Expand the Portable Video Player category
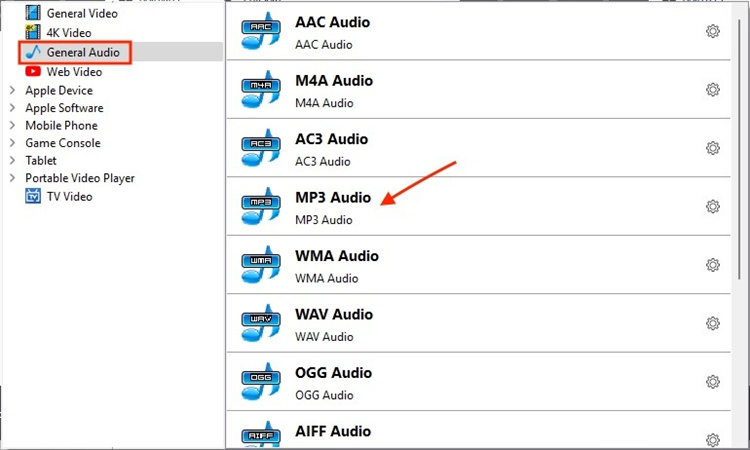Viewport: 750px width, 450px height. coord(12,178)
